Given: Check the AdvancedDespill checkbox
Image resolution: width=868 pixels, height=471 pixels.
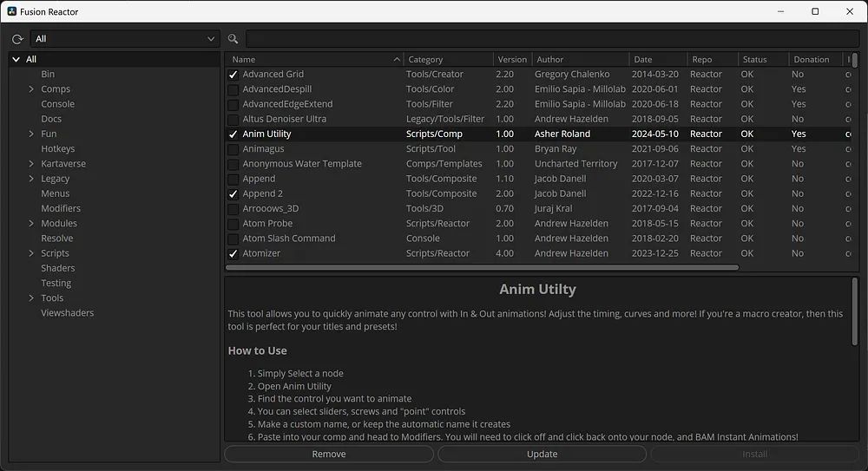Looking at the screenshot, I should point(233,89).
